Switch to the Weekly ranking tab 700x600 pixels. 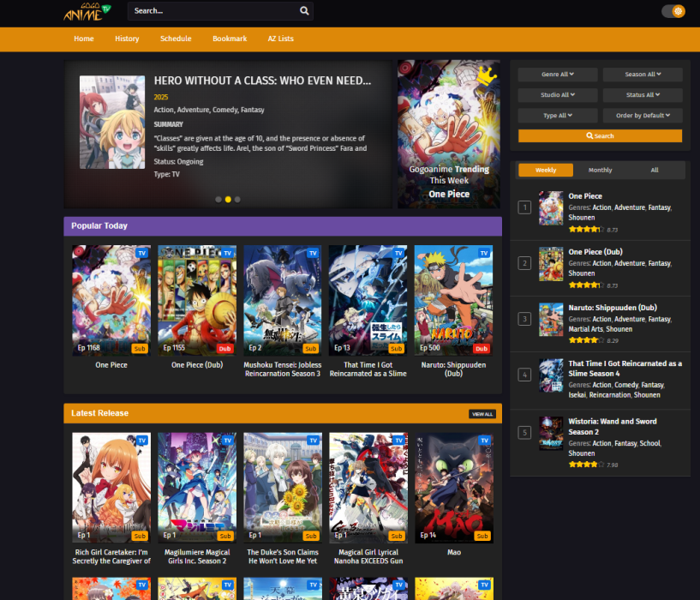pyautogui.click(x=546, y=170)
